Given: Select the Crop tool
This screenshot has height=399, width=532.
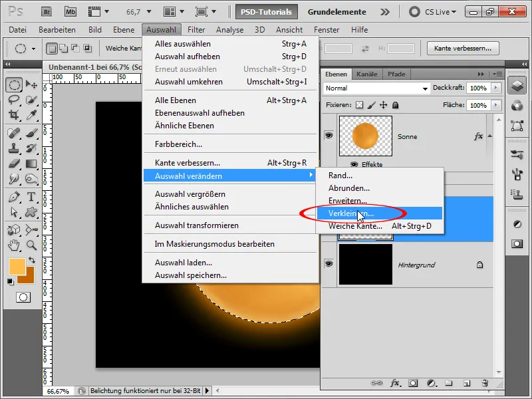Looking at the screenshot, I should (14, 115).
